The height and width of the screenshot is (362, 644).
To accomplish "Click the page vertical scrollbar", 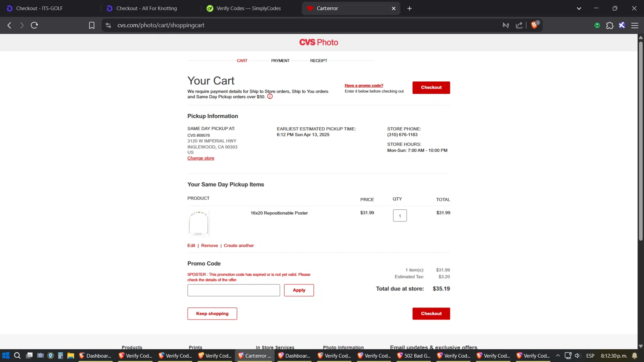I will tap(641, 142).
